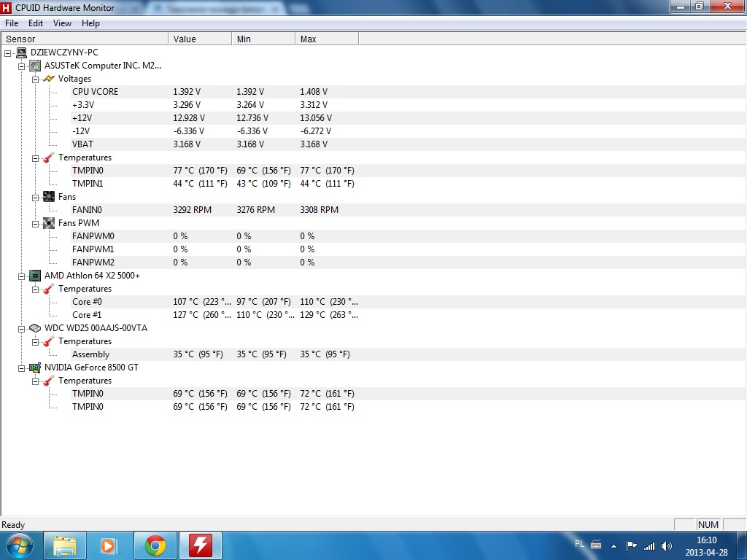The height and width of the screenshot is (560, 747).
Task: Click the Max column header
Action: pos(327,39)
